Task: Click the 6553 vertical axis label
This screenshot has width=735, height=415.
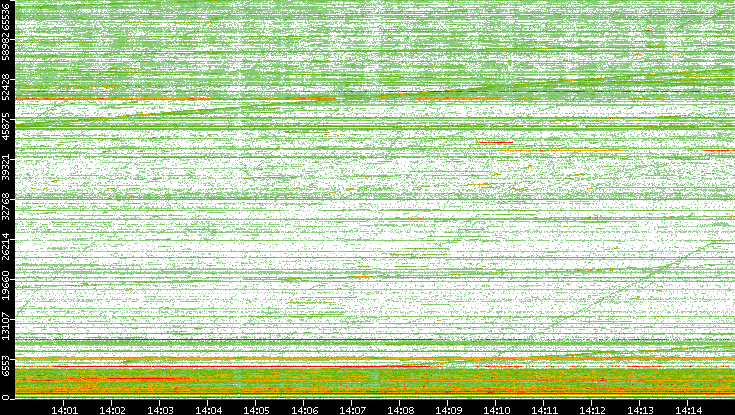Action: pyautogui.click(x=5, y=365)
